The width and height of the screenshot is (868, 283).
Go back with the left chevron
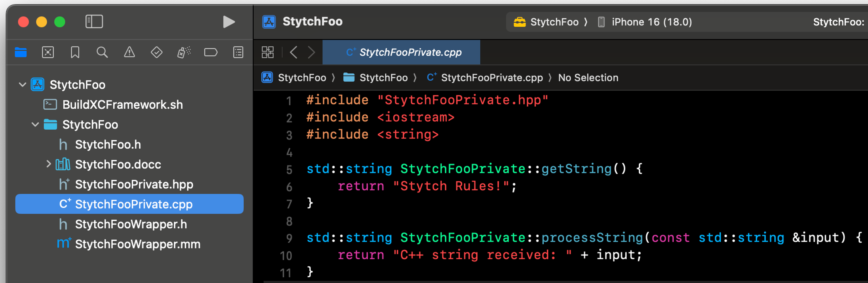pyautogui.click(x=293, y=52)
